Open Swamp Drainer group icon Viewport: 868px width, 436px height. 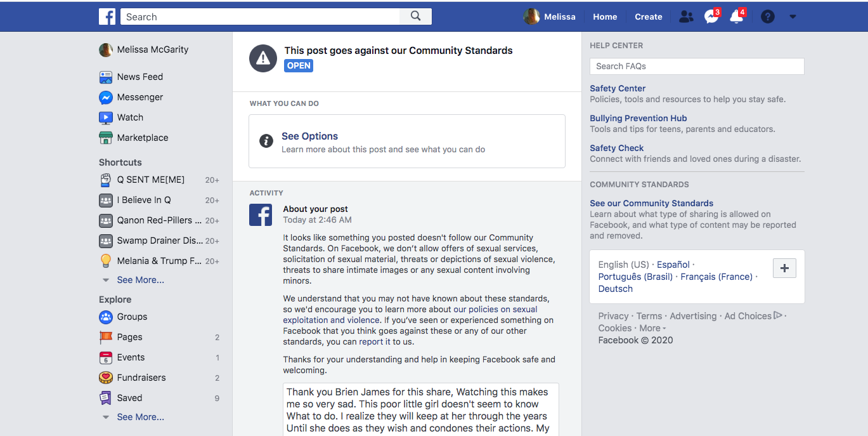click(x=106, y=241)
